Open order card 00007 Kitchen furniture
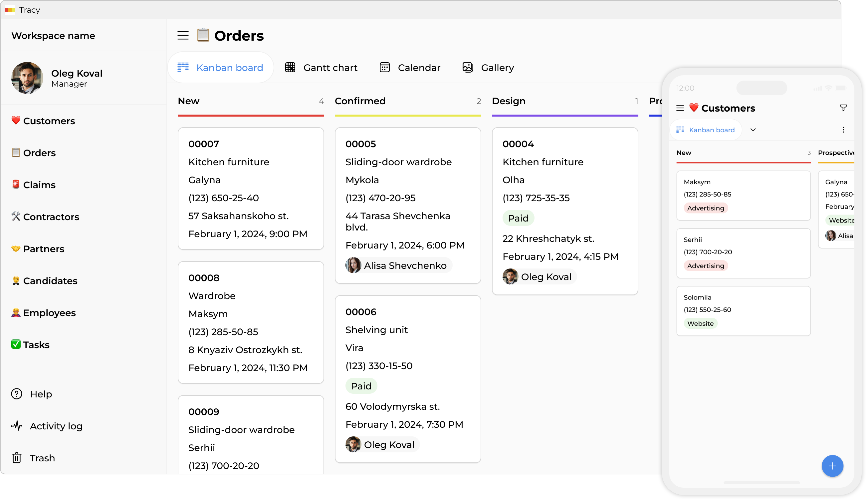The width and height of the screenshot is (868, 501). click(251, 188)
